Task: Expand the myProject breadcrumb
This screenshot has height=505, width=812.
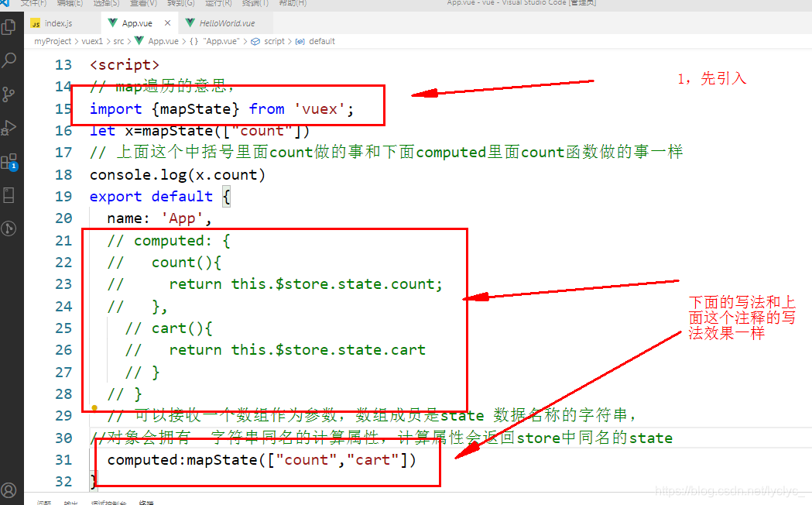Action: (53, 41)
